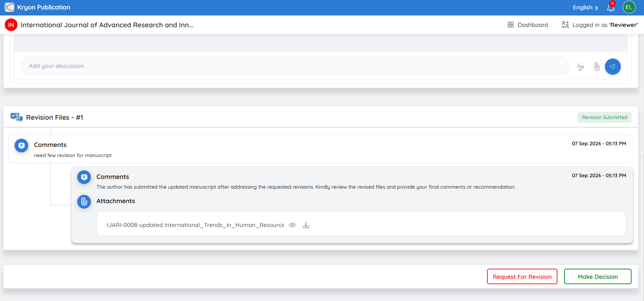The image size is (644, 301).
Task: Preview the IJARI-0008 attachment with eye icon
Action: click(292, 225)
